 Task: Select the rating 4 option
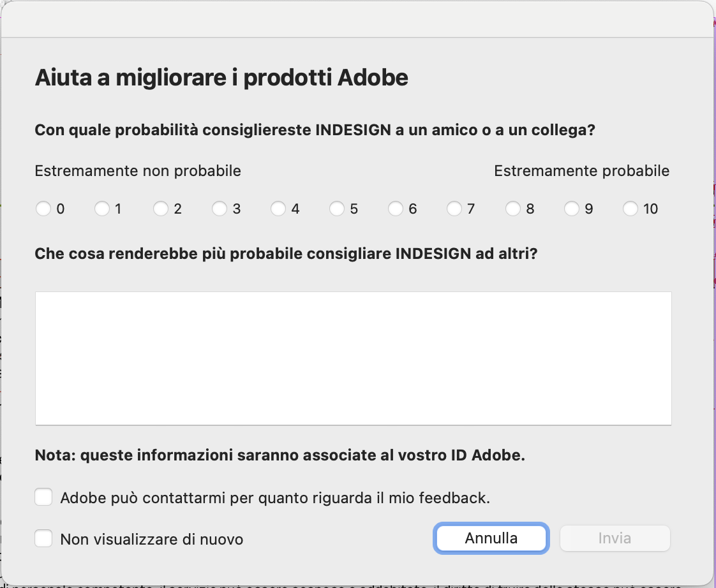pos(278,209)
